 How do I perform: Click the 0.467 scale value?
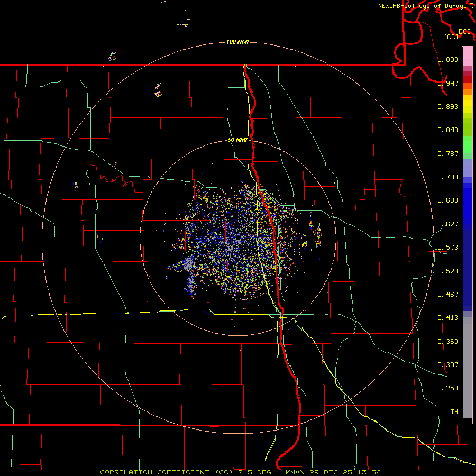[448, 295]
